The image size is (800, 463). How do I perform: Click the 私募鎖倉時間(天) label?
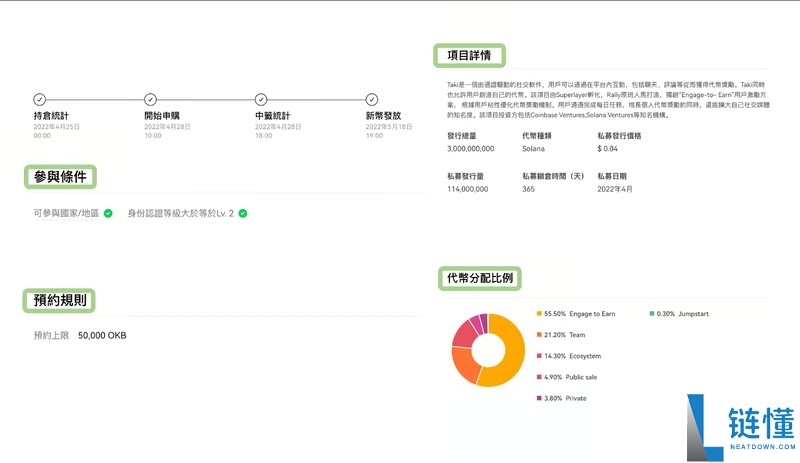[x=553, y=176]
